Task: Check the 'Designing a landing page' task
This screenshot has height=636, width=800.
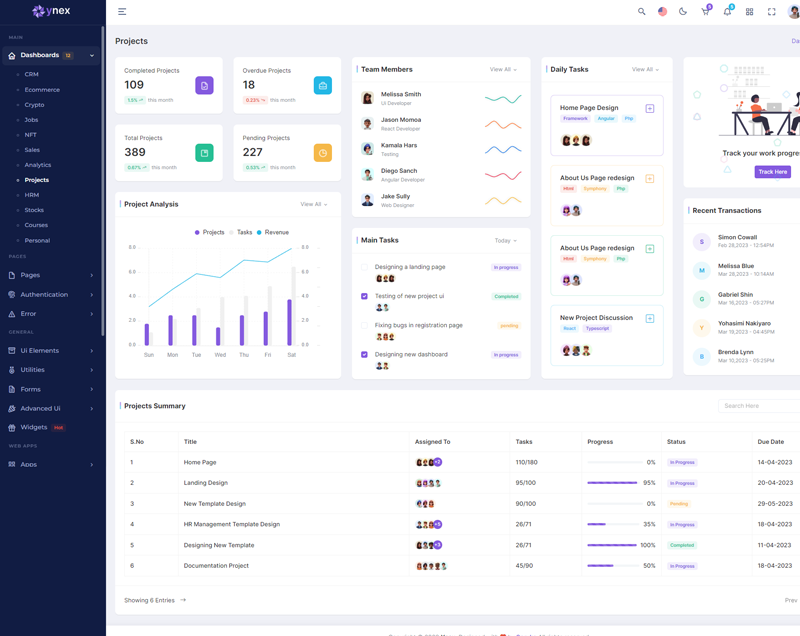Action: coord(364,267)
